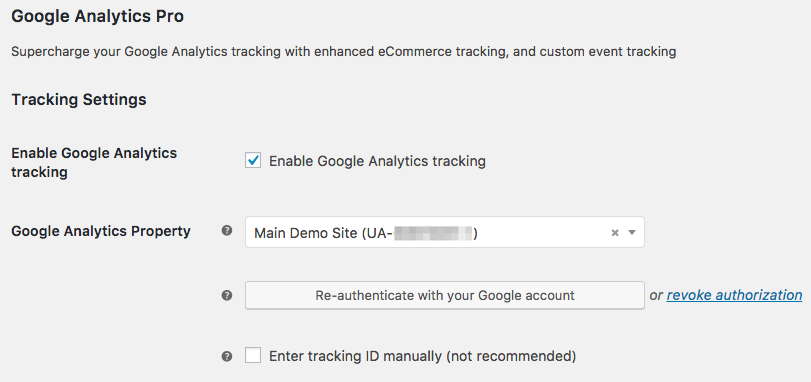811x382 pixels.
Task: Click the word 'or' before revoke authorization
Action: click(x=656, y=296)
